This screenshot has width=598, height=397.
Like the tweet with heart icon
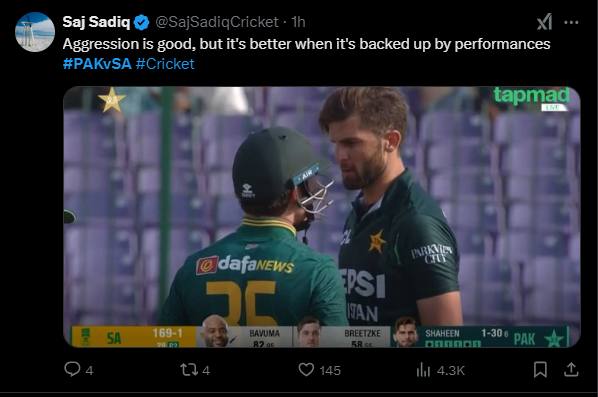point(306,370)
